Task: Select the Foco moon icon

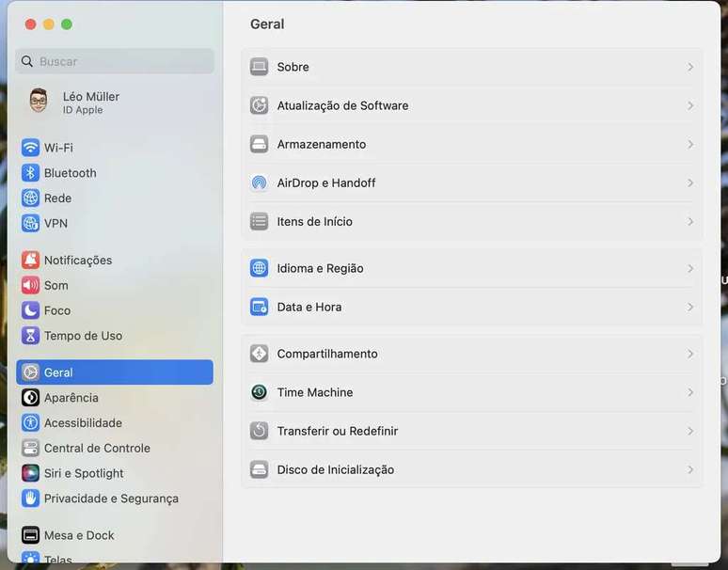Action: coord(31,310)
